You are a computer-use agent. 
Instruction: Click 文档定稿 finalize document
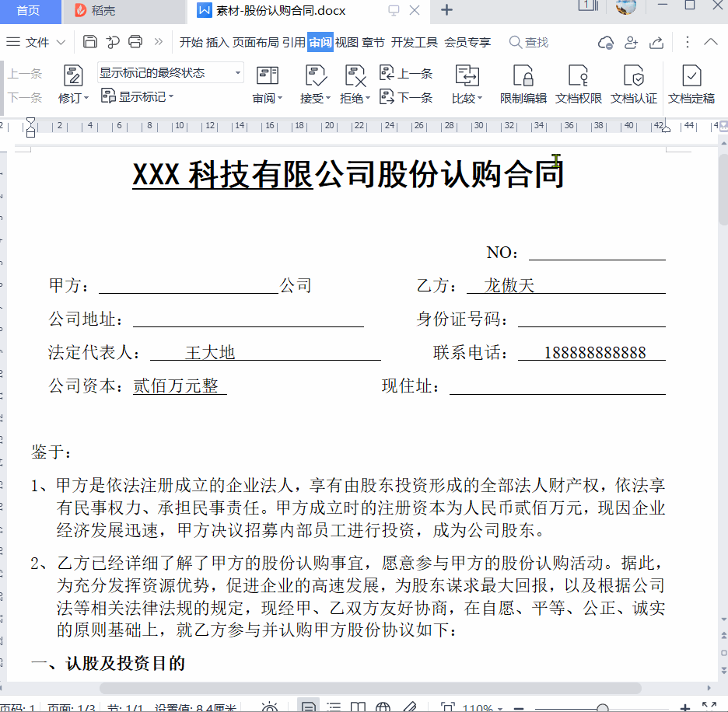coord(691,85)
